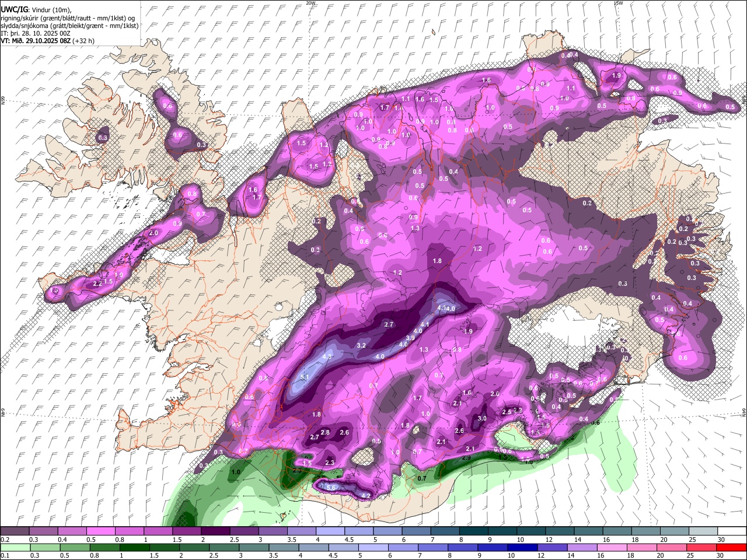Click the "4.5" label on the lower rain scale

click(x=333, y=555)
